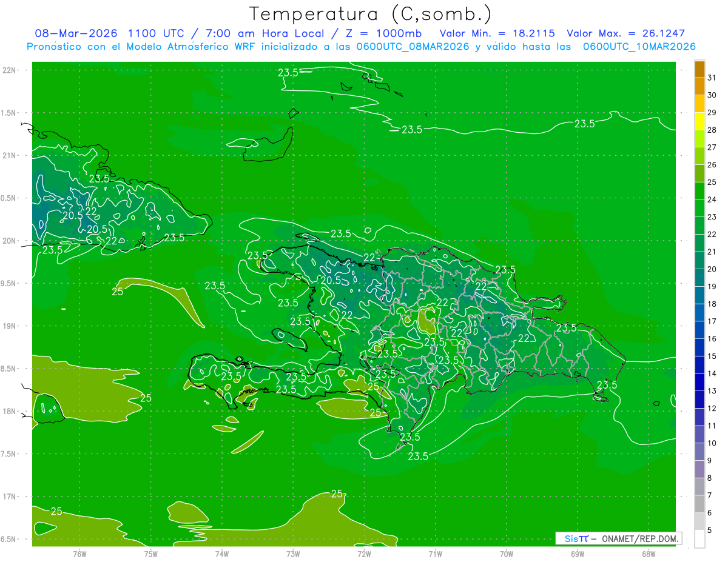Select the olive-green swatch between colorbar labels 25 and 26
The image size is (728, 562).
pyautogui.click(x=699, y=173)
